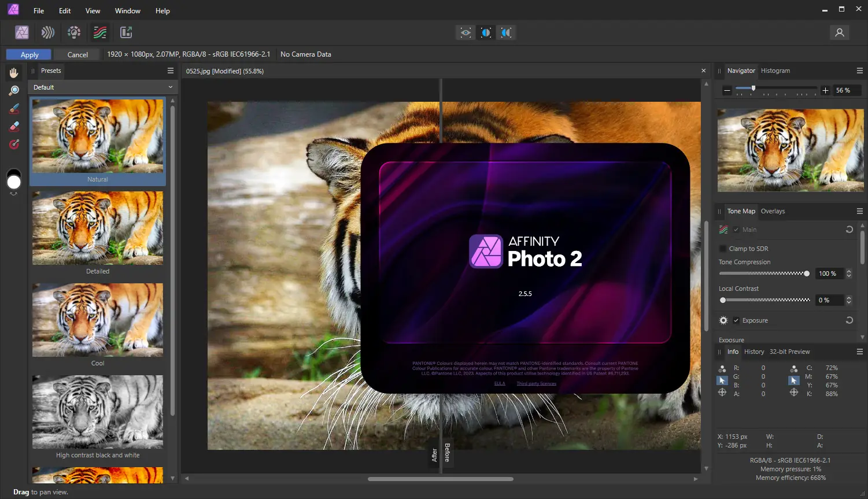This screenshot has width=868, height=499.
Task: Open the Info panel menu
Action: coord(860,352)
